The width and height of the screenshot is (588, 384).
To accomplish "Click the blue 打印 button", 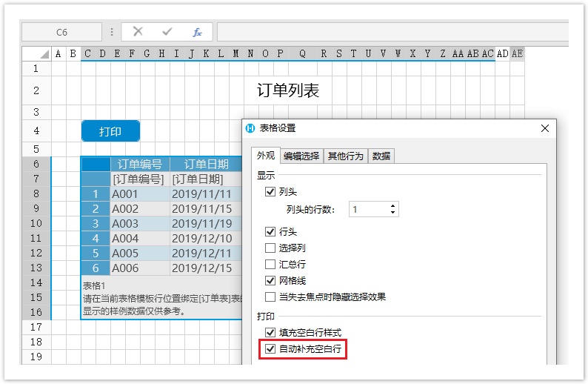I will tap(110, 131).
